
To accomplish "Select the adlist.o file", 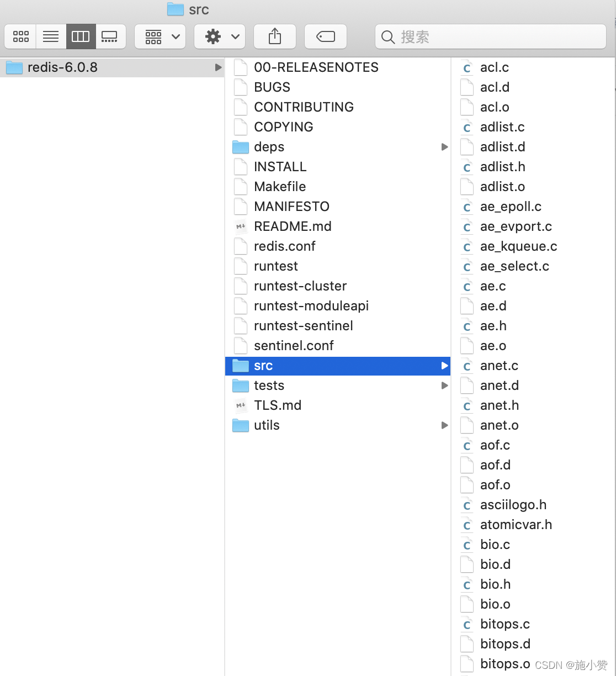I will pos(533,187).
